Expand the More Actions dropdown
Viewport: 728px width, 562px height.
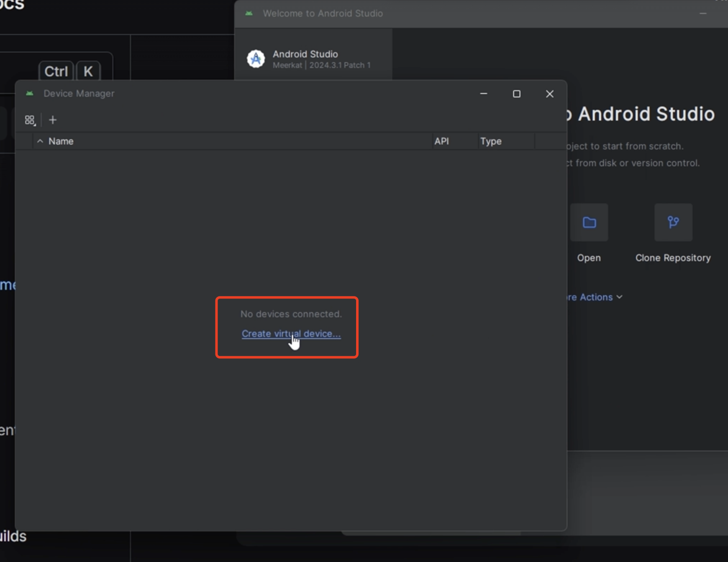pyautogui.click(x=594, y=297)
